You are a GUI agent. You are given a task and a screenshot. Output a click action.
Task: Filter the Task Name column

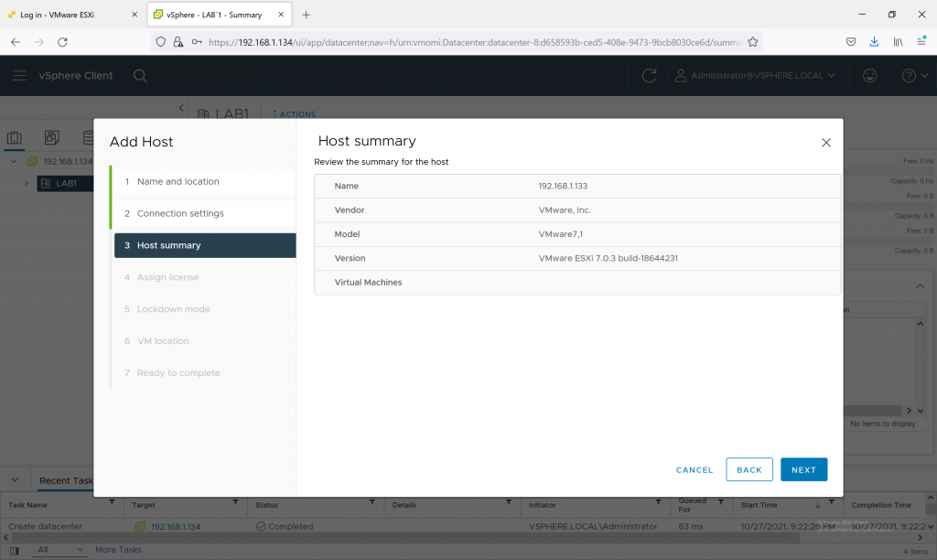112,502
